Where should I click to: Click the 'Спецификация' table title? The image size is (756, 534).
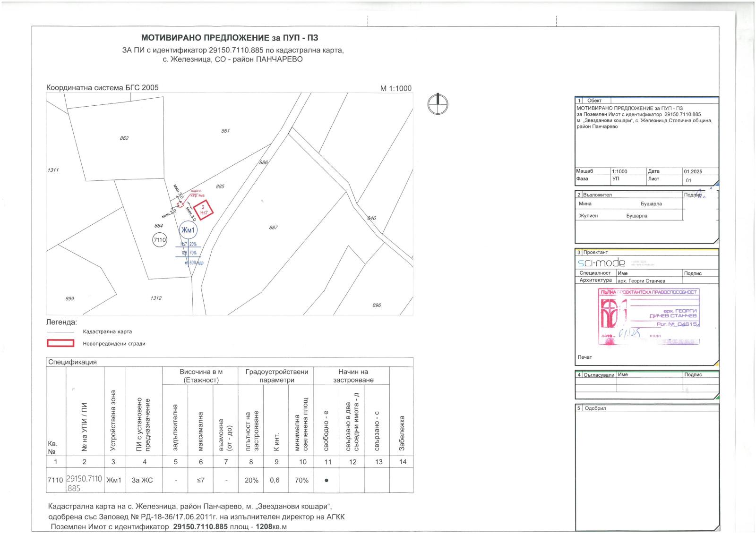[72, 362]
